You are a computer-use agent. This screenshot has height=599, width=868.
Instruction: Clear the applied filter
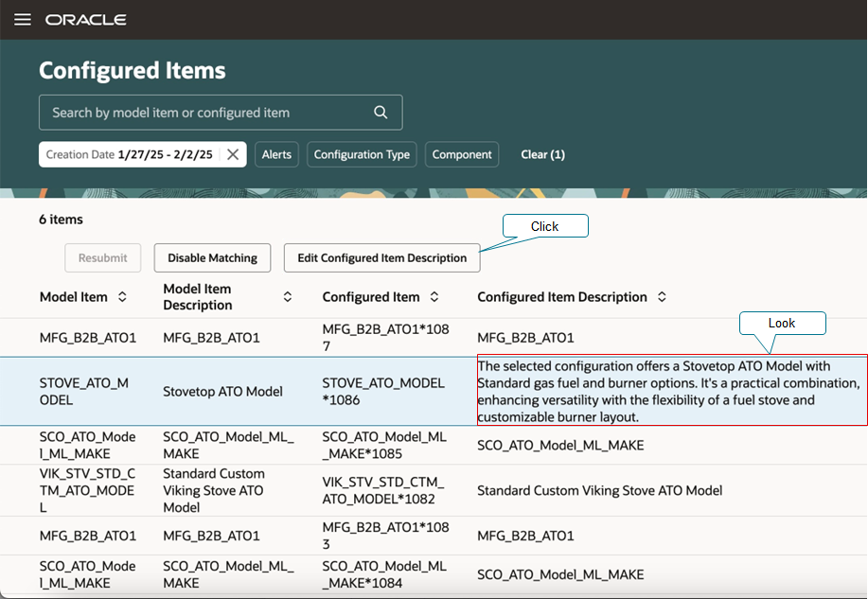click(542, 154)
